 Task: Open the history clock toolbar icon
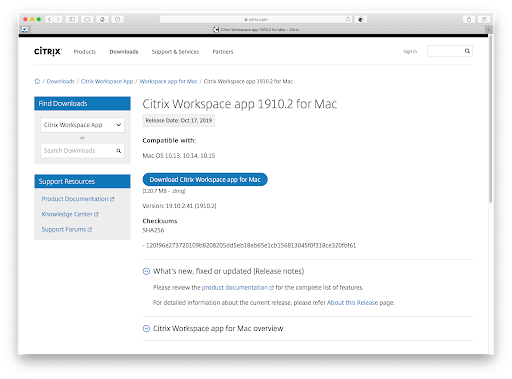click(117, 19)
